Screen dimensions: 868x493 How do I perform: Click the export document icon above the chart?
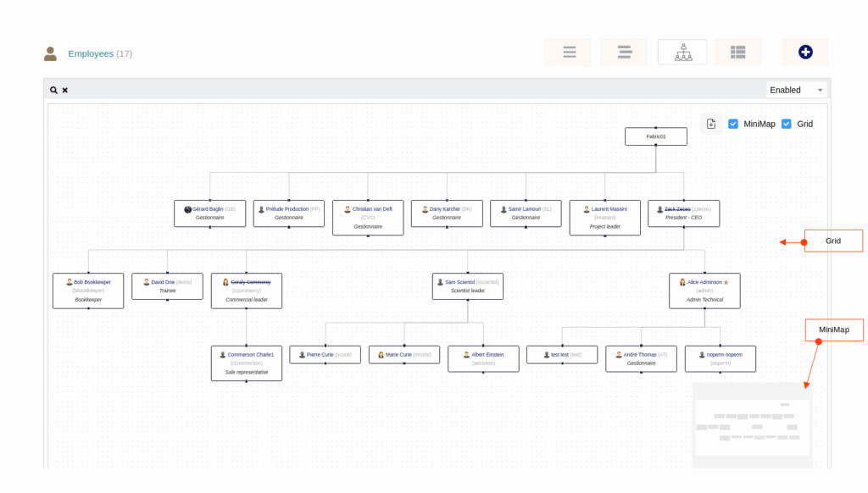point(710,123)
